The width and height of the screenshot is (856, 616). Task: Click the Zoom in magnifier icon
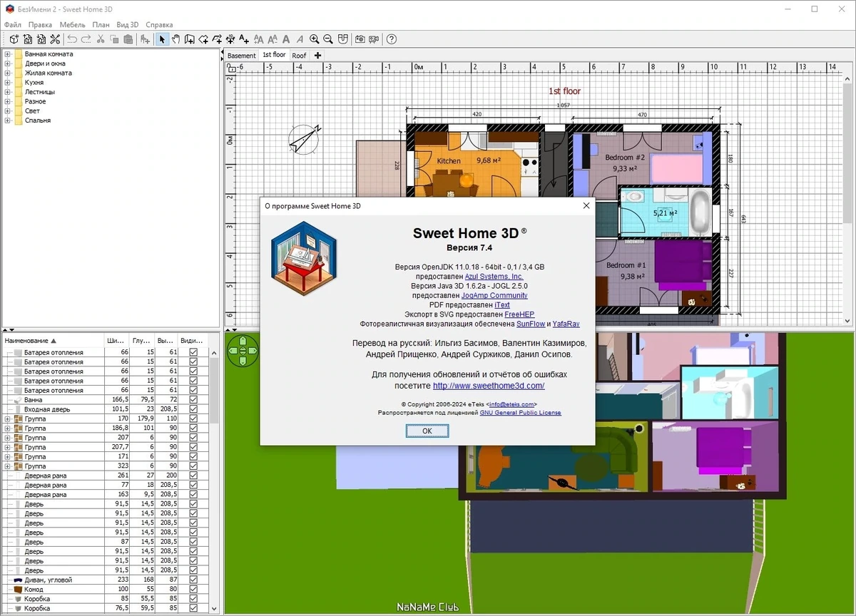[315, 39]
